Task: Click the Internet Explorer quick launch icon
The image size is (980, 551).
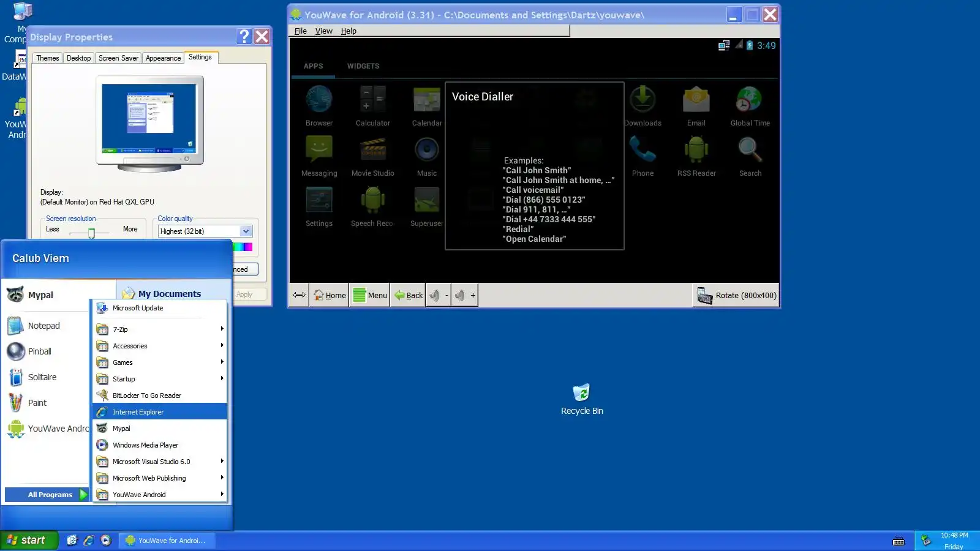Action: pos(89,540)
